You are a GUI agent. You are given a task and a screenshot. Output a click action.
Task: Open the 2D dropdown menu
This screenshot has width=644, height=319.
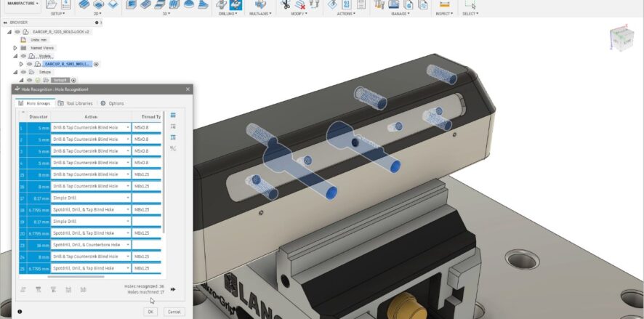pos(98,14)
